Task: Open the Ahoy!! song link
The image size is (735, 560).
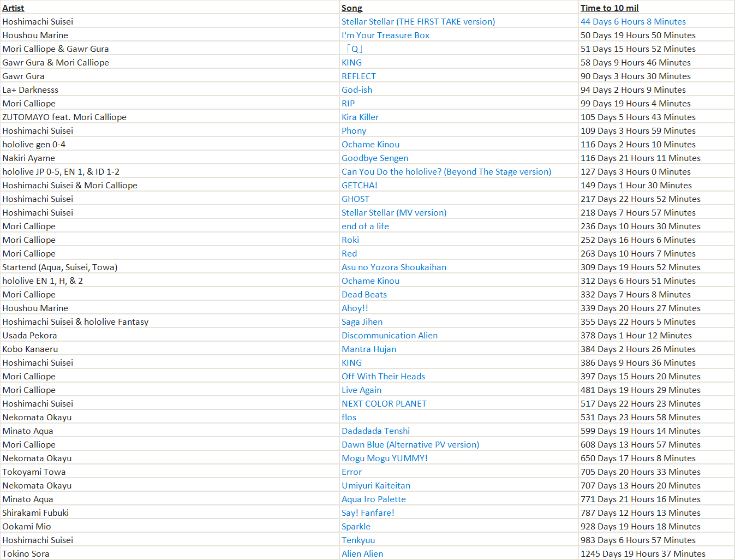Action: click(x=355, y=308)
